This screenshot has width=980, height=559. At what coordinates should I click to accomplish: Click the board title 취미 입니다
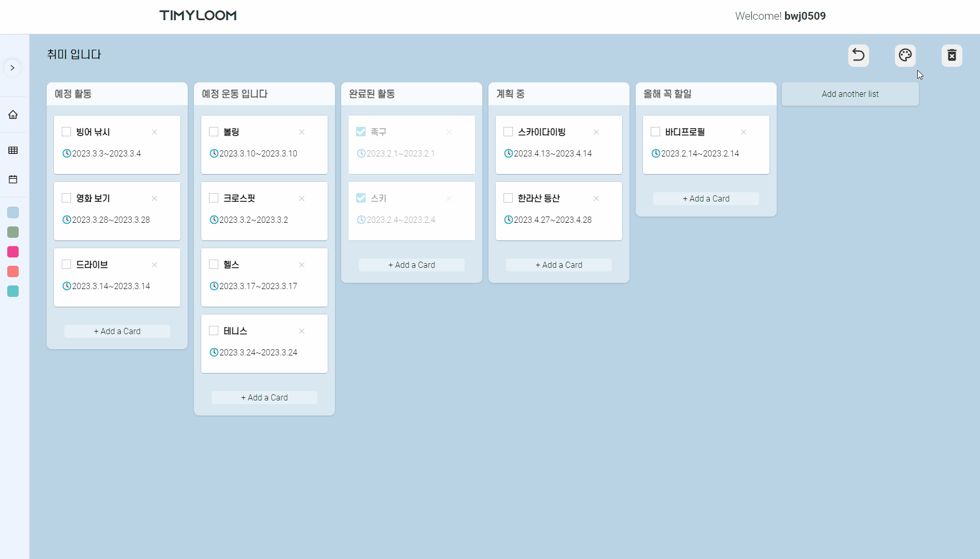pos(74,54)
